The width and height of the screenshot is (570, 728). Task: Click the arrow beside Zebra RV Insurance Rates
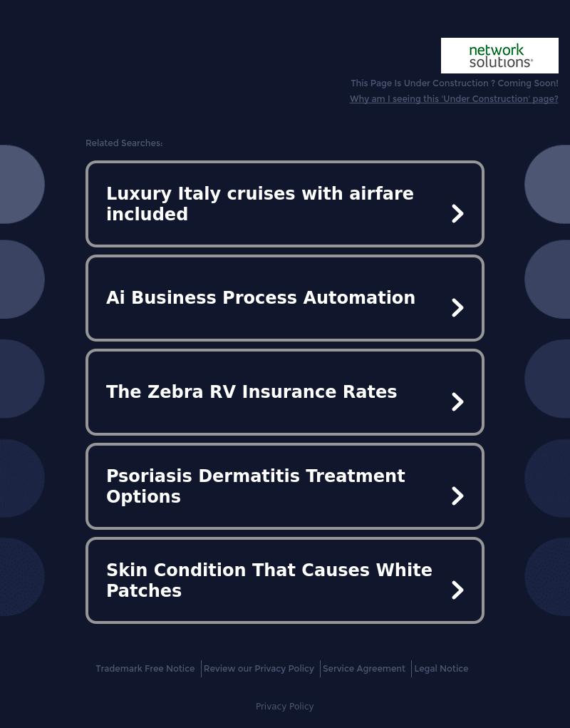click(x=457, y=401)
